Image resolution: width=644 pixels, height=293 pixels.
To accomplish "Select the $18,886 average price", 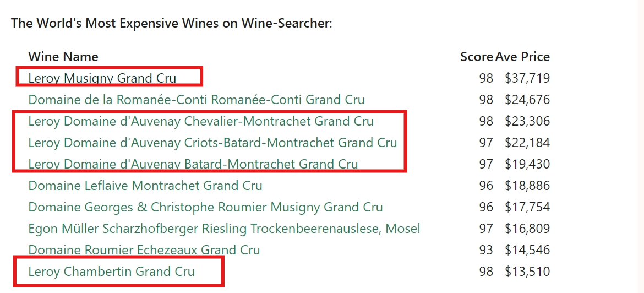I will click(x=527, y=186).
